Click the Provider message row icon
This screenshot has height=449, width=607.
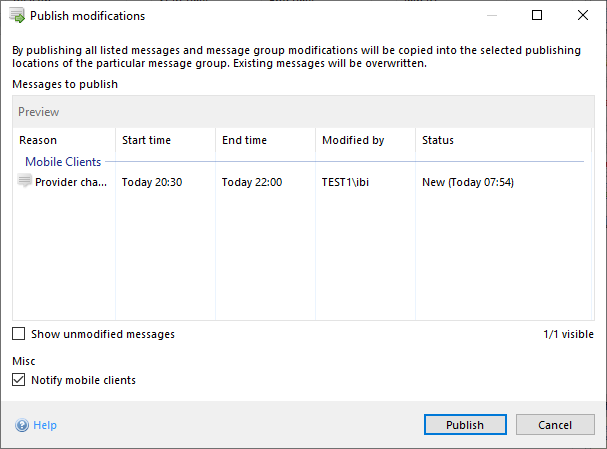pyautogui.click(x=25, y=181)
